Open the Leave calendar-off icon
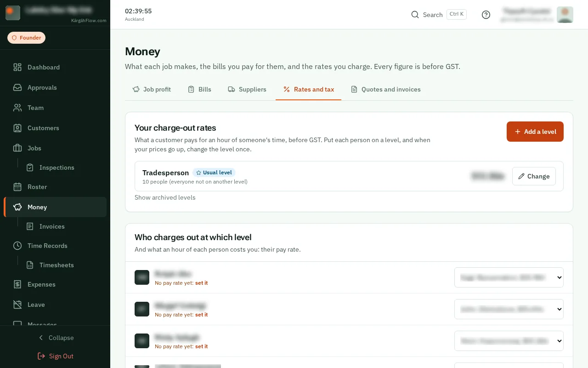This screenshot has width=588, height=368. 17,305
